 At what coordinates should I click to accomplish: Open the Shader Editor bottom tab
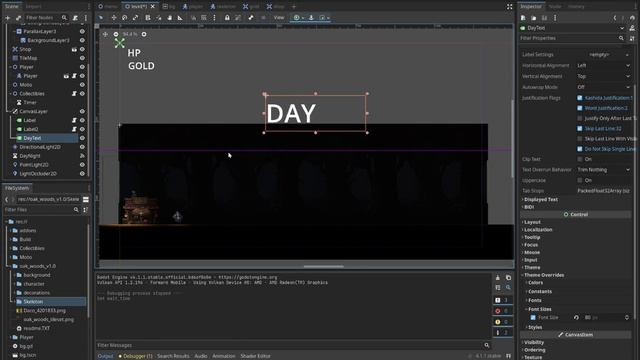255,356
